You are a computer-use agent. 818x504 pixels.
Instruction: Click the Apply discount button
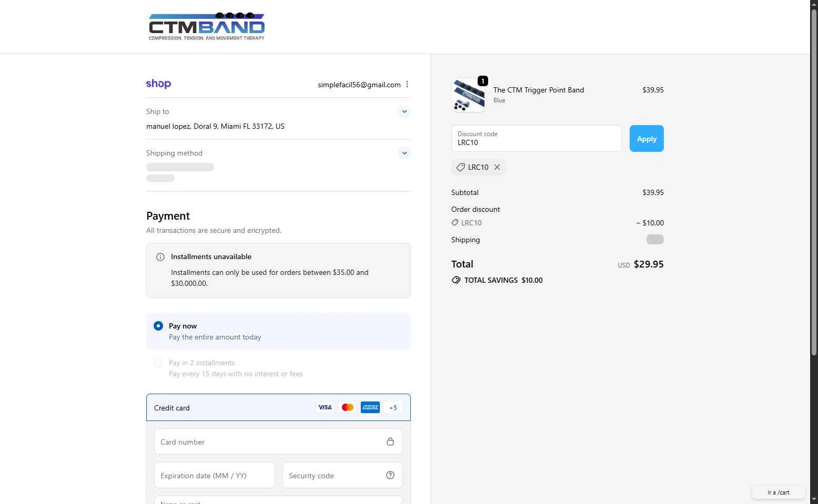tap(647, 139)
